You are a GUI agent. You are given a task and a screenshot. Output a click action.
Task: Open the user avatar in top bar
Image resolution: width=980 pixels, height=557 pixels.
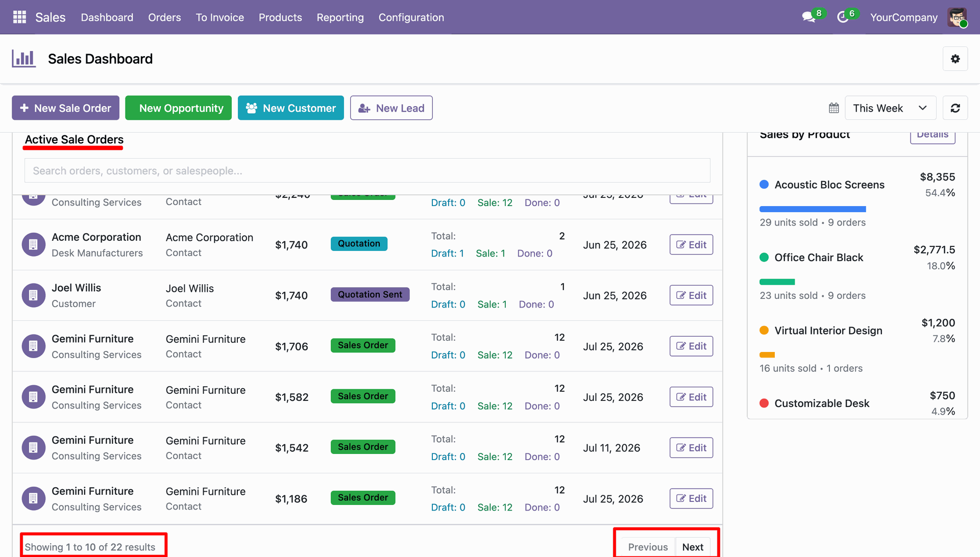957,17
